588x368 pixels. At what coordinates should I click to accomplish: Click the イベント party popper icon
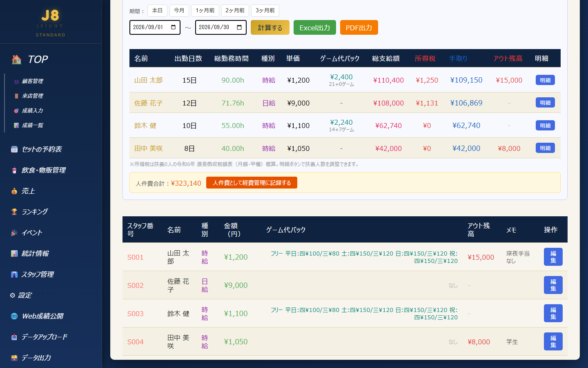coord(14,233)
